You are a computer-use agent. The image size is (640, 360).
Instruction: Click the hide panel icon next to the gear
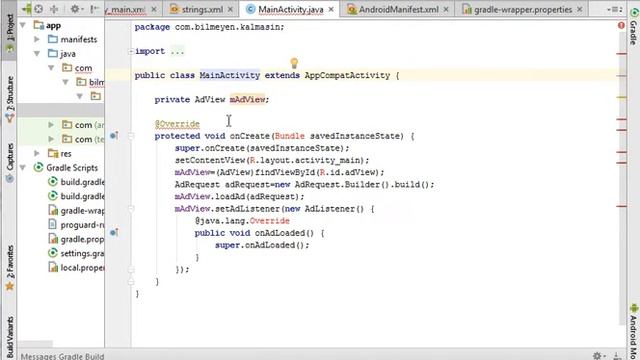point(95,9)
